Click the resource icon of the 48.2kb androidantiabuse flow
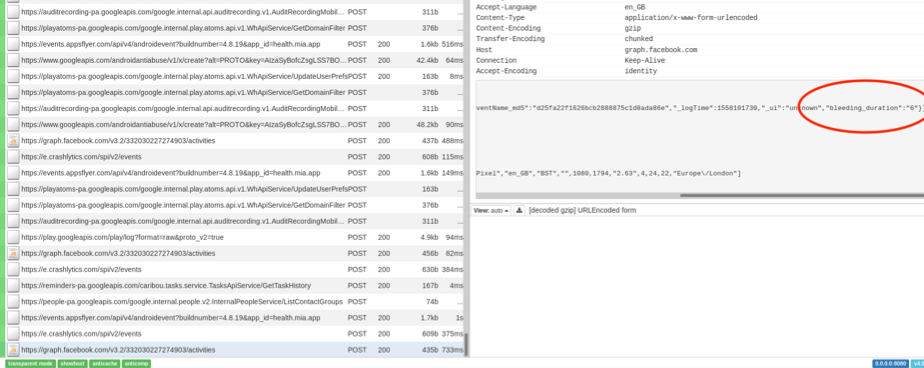 point(13,124)
